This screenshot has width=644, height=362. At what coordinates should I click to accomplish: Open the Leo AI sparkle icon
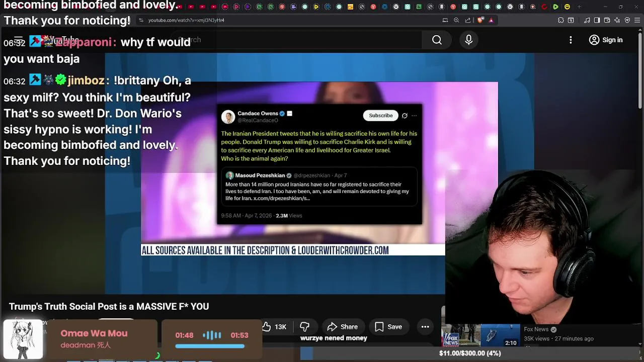pos(617,20)
